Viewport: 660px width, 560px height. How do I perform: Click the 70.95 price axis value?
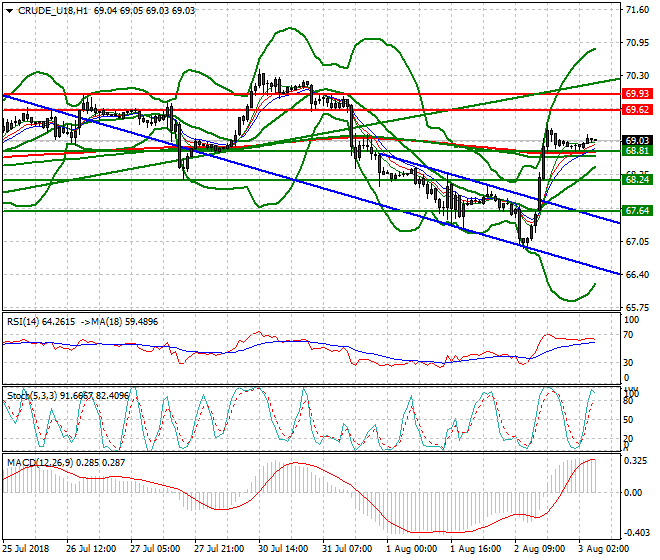click(x=637, y=43)
